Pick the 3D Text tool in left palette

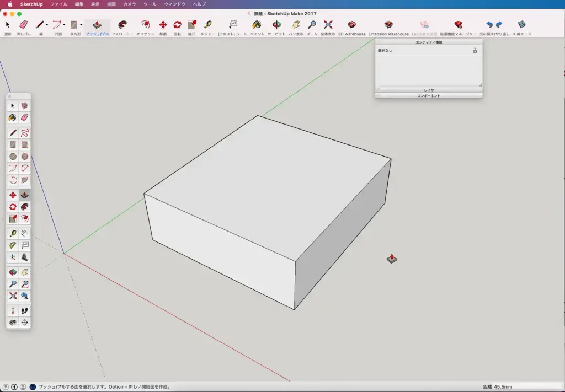point(24,257)
